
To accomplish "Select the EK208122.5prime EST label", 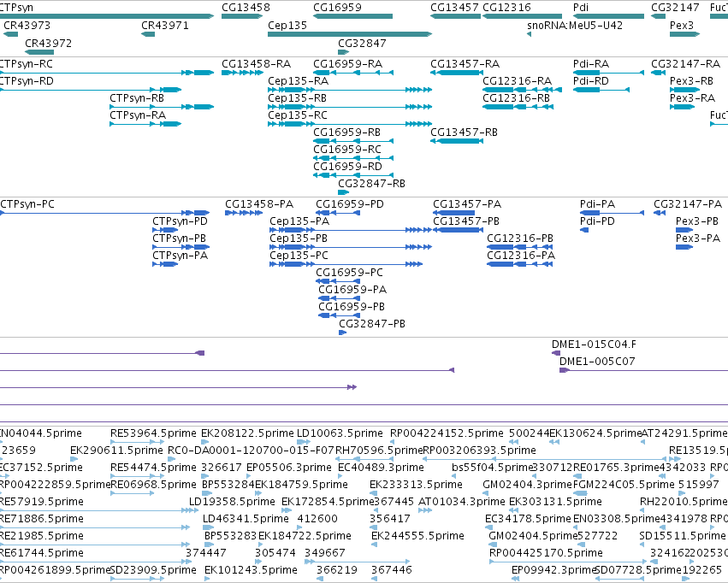I will pos(247,433).
